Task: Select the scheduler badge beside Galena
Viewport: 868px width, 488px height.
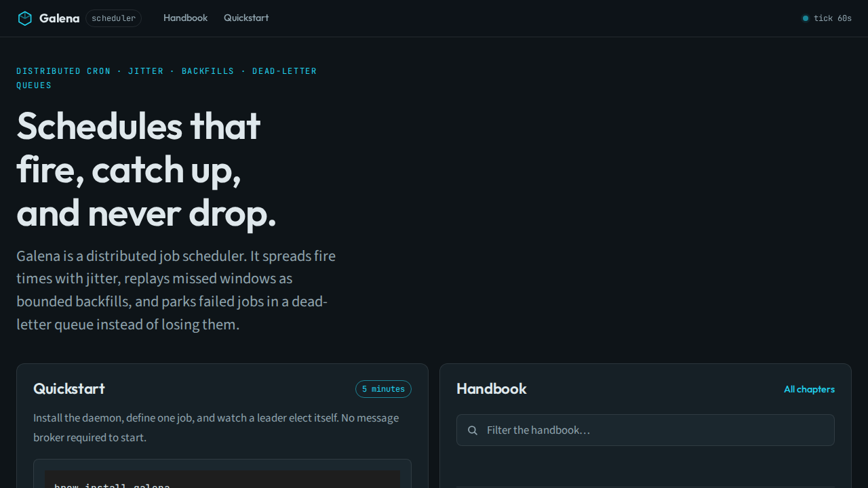Action: point(113,18)
